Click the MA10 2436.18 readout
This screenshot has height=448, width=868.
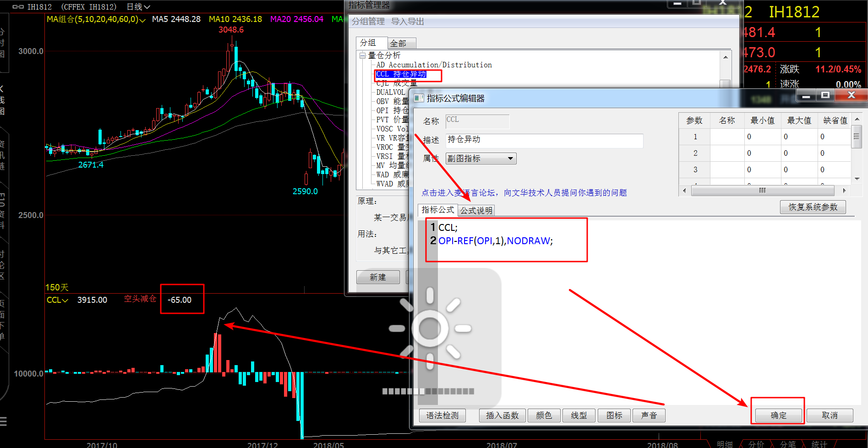pyautogui.click(x=235, y=19)
